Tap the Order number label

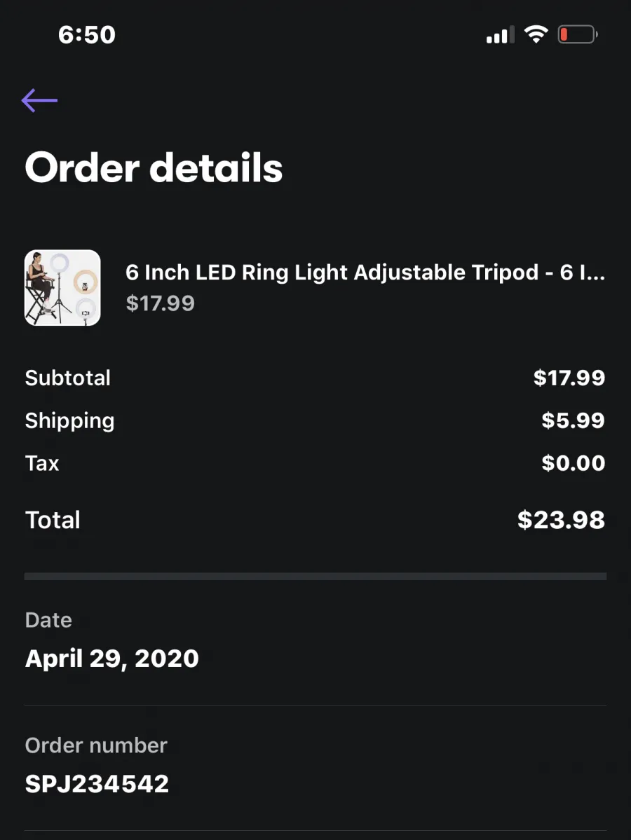[x=96, y=745]
